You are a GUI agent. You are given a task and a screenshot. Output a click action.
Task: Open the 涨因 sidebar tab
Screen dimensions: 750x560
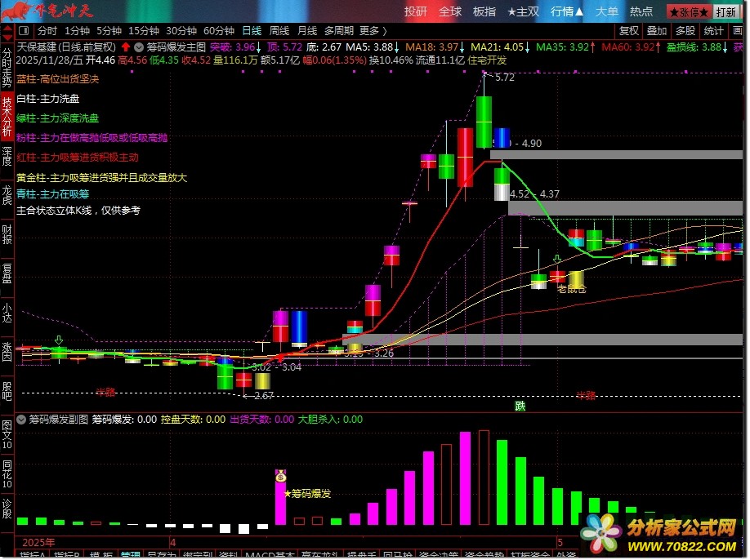[x=7, y=351]
